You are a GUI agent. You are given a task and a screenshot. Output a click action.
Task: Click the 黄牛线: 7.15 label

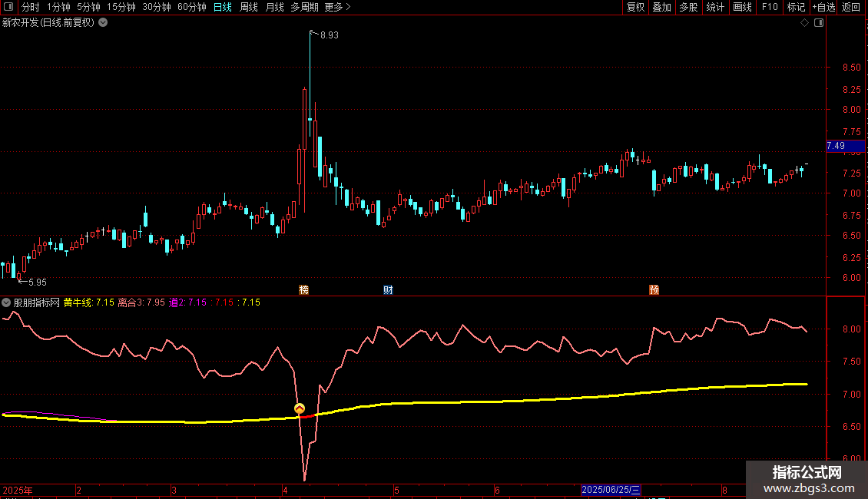click(88, 302)
